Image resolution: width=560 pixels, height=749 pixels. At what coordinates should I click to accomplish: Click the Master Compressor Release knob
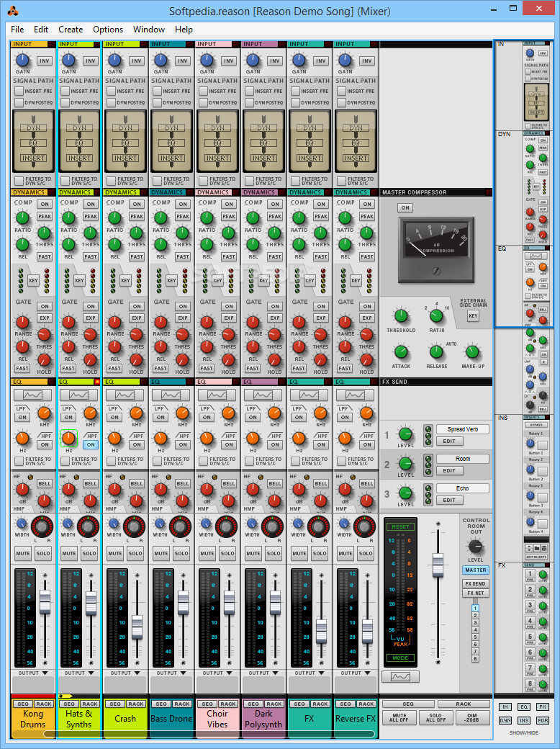pos(436,352)
